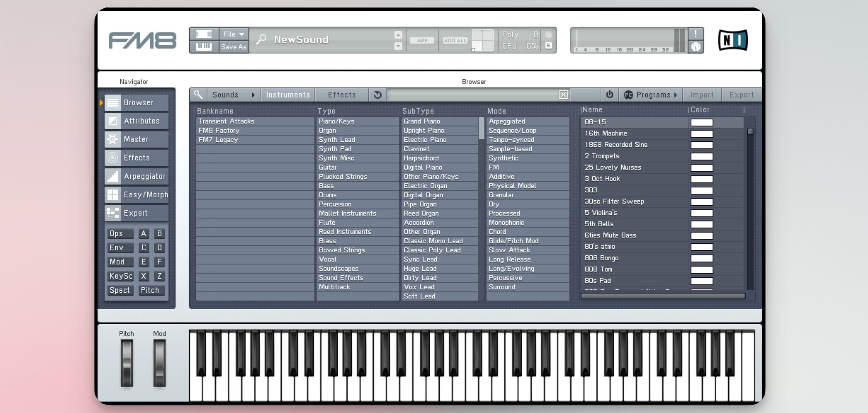Viewport: 868px width, 413px height.
Task: Click the keyboard view icon in header
Action: coord(204,47)
